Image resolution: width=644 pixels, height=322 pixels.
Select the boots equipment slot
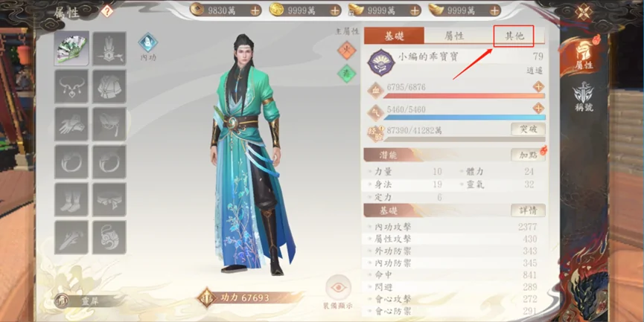point(71,199)
